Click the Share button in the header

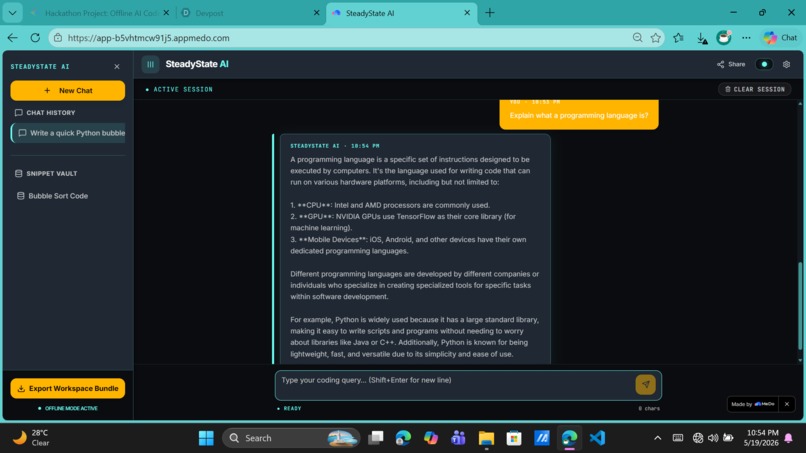click(730, 64)
